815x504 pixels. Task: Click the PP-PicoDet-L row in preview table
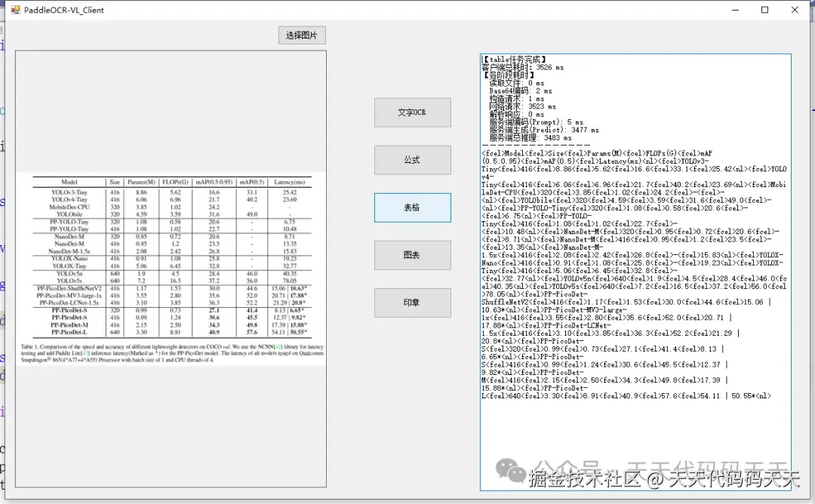(171, 333)
